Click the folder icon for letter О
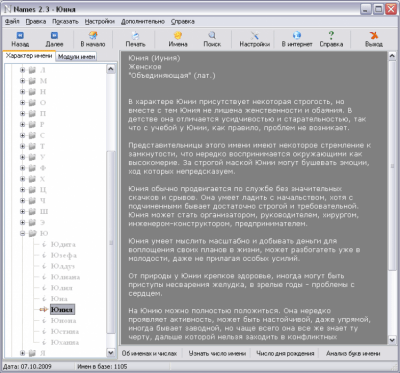The width and height of the screenshot is (400, 373). click(32, 103)
